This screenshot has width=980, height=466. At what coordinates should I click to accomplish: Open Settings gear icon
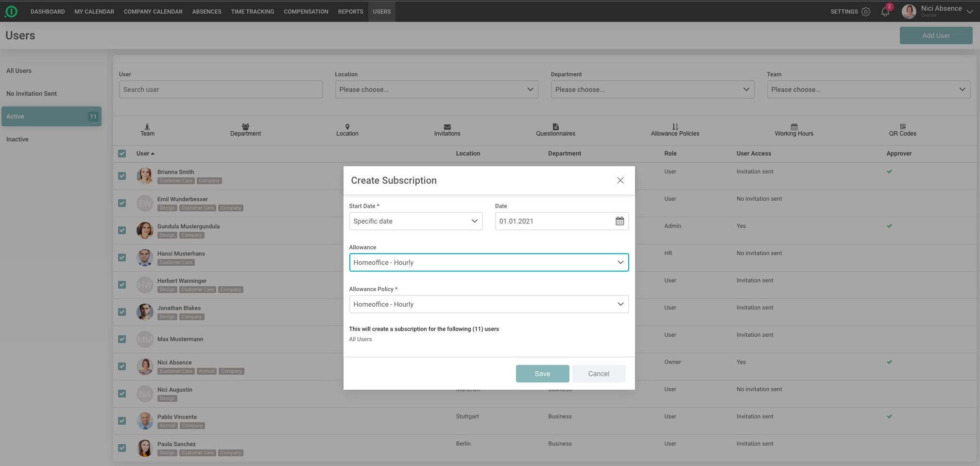point(866,12)
